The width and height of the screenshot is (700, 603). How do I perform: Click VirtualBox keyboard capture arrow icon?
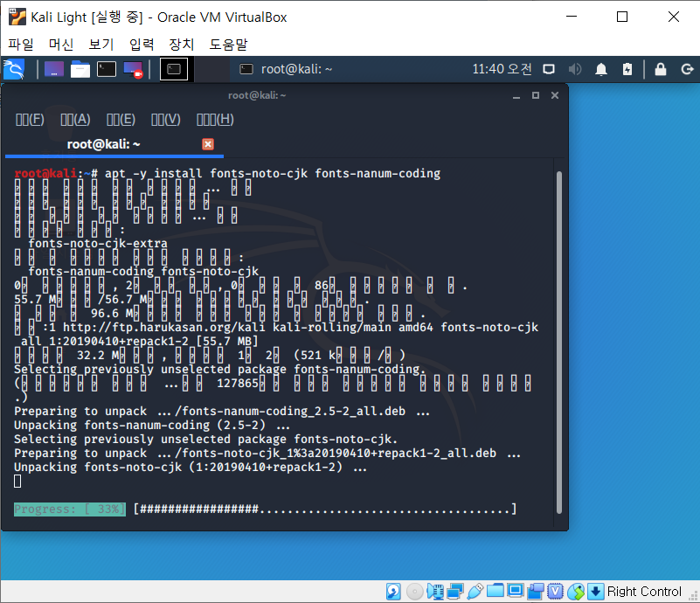[x=595, y=592]
